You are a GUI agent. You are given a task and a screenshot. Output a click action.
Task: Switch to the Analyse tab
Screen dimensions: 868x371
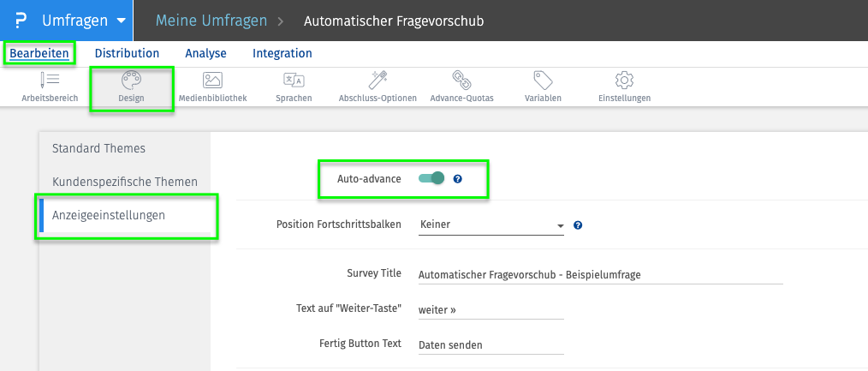206,54
